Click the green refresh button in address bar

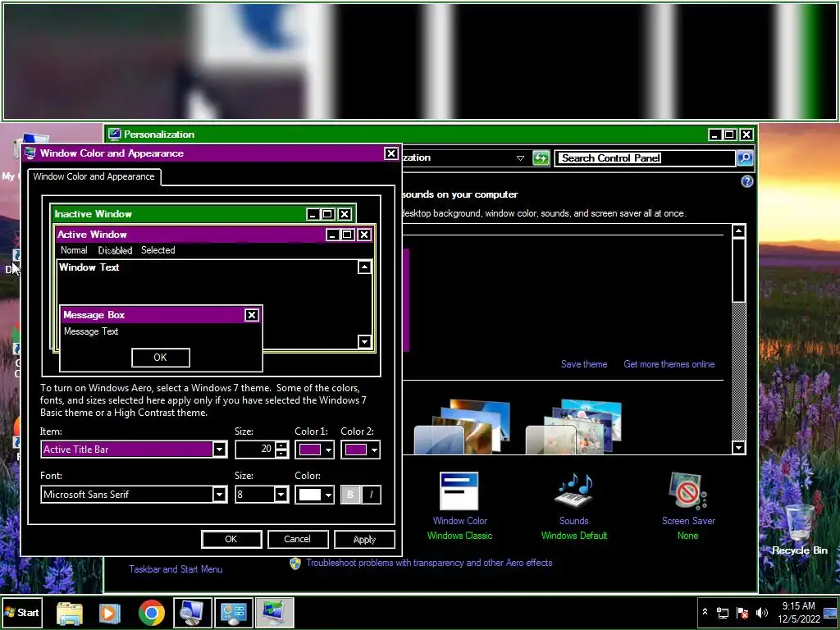click(x=541, y=158)
